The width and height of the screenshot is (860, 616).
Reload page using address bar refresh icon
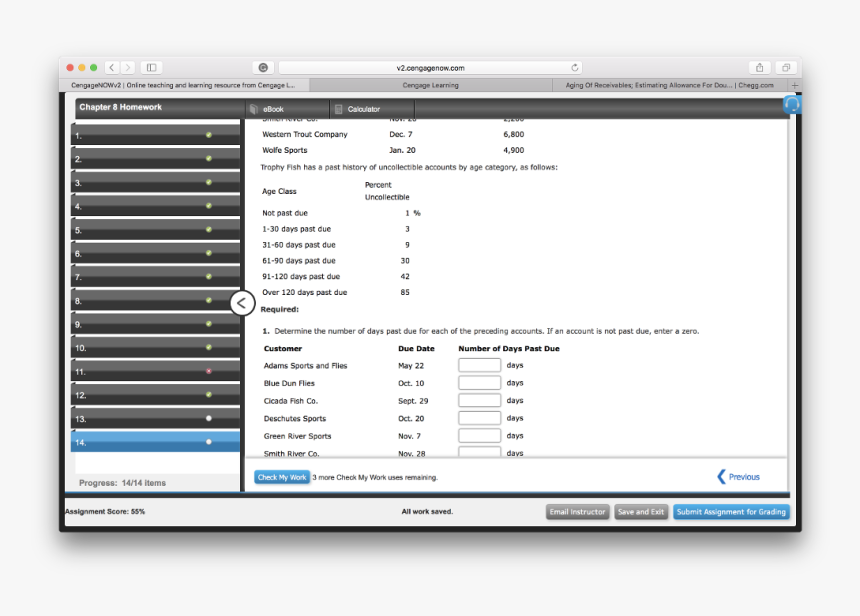(x=575, y=68)
